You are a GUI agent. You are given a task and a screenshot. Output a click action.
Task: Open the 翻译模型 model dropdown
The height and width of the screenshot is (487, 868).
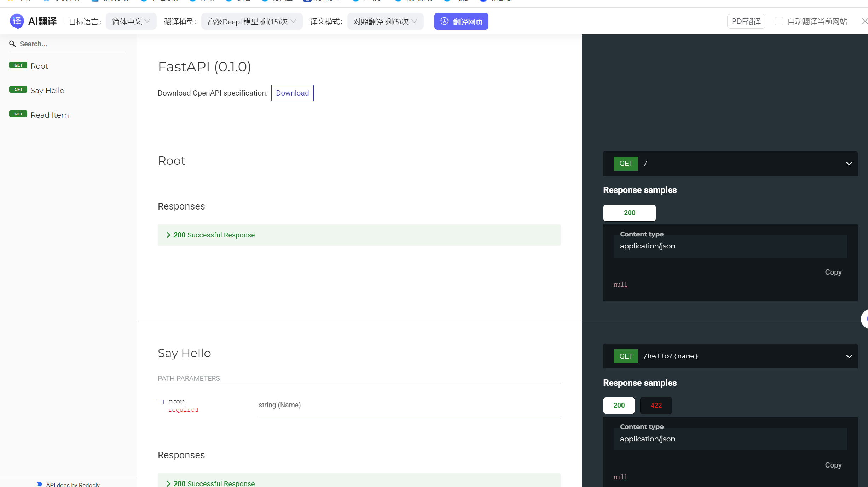[251, 21]
